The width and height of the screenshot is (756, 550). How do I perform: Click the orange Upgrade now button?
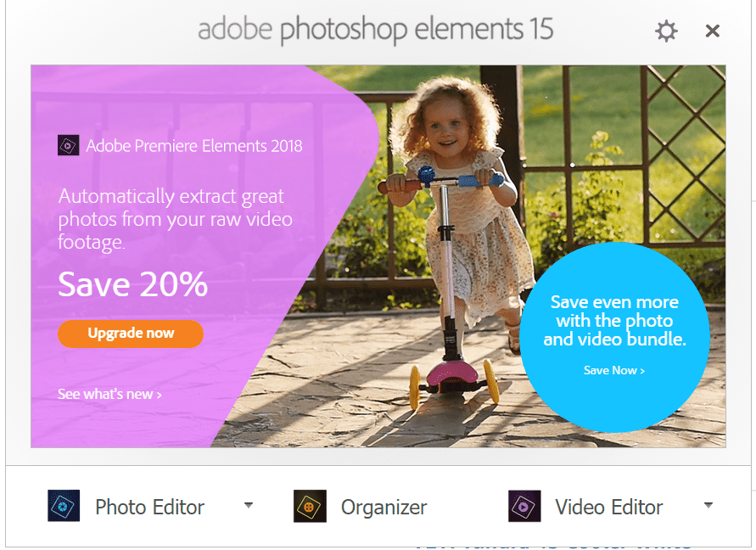coord(131,334)
